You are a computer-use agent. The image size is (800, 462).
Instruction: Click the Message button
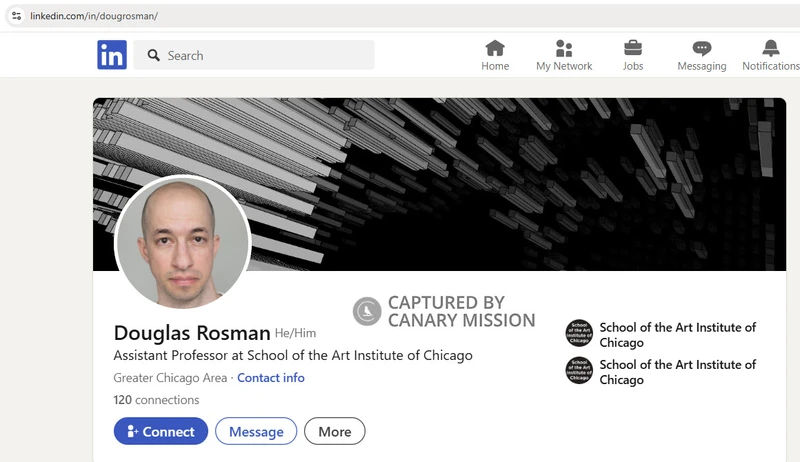(x=256, y=431)
